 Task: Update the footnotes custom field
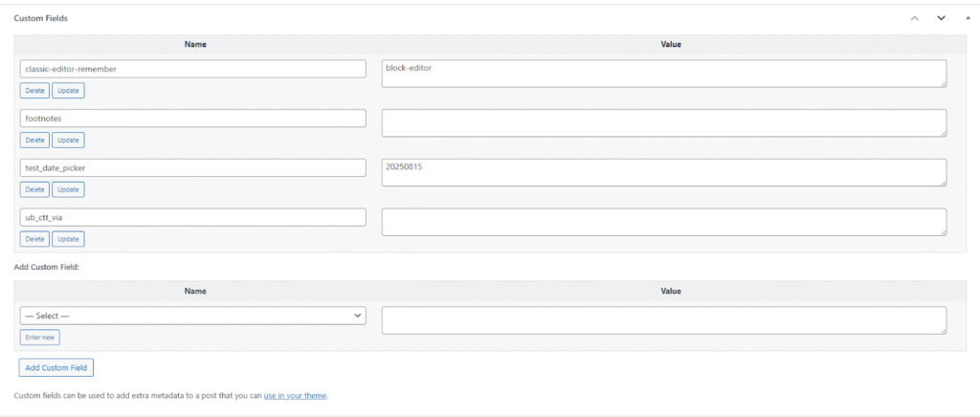click(68, 141)
